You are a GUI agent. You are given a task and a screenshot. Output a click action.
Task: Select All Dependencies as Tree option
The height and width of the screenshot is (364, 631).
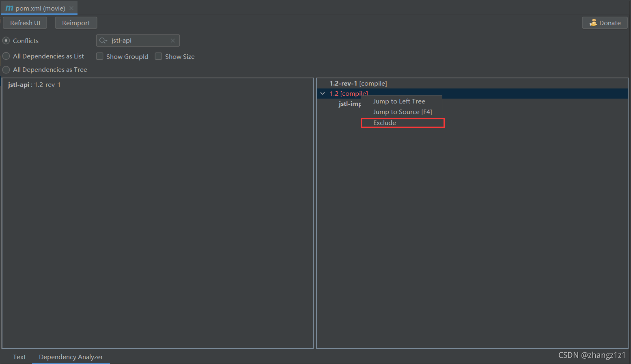pyautogui.click(x=6, y=70)
